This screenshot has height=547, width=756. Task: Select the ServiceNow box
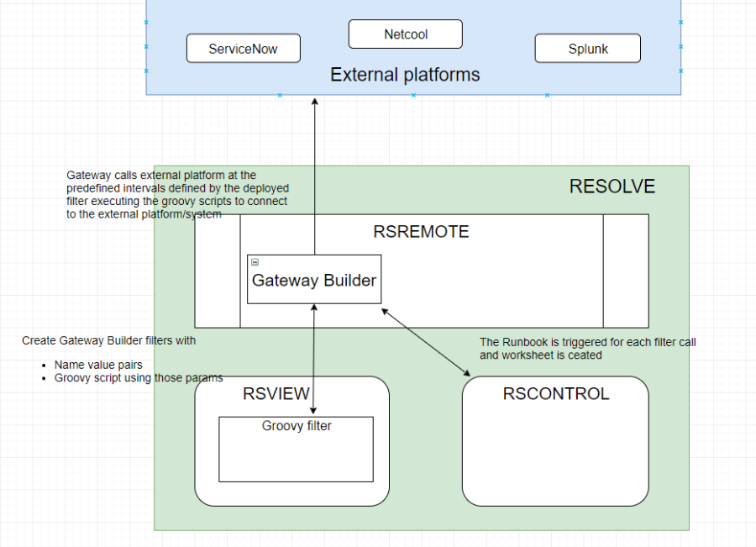pos(244,49)
